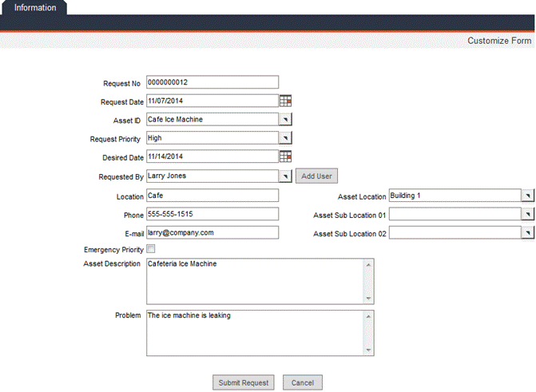Viewport: 536px width, 392px height.
Task: Click inside the Request No field
Action: click(x=212, y=81)
